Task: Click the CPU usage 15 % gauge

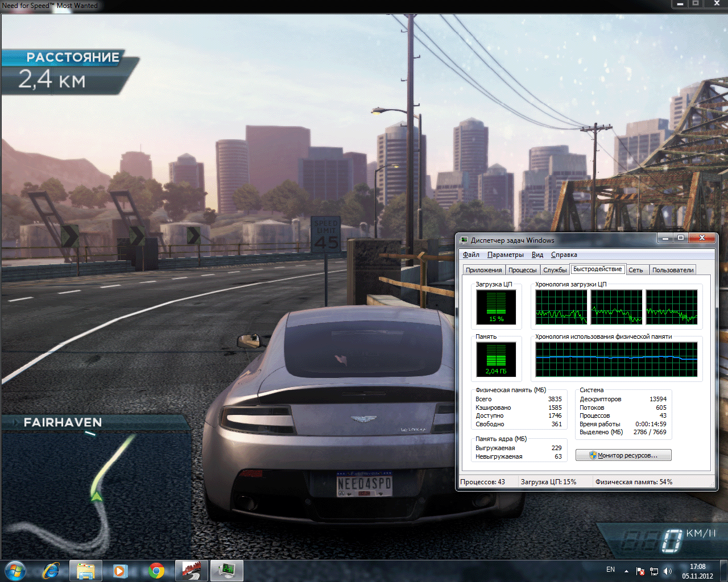Action: pos(496,307)
